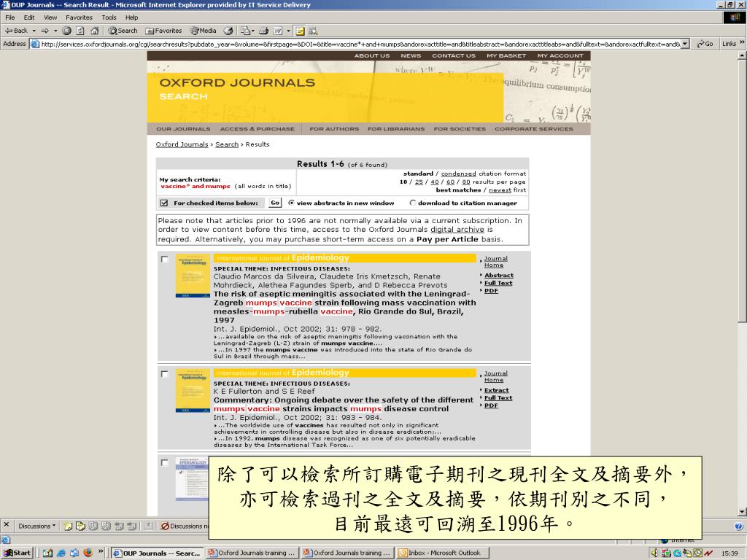Sort results by newest first
This screenshot has width=747, height=560.
click(x=500, y=190)
